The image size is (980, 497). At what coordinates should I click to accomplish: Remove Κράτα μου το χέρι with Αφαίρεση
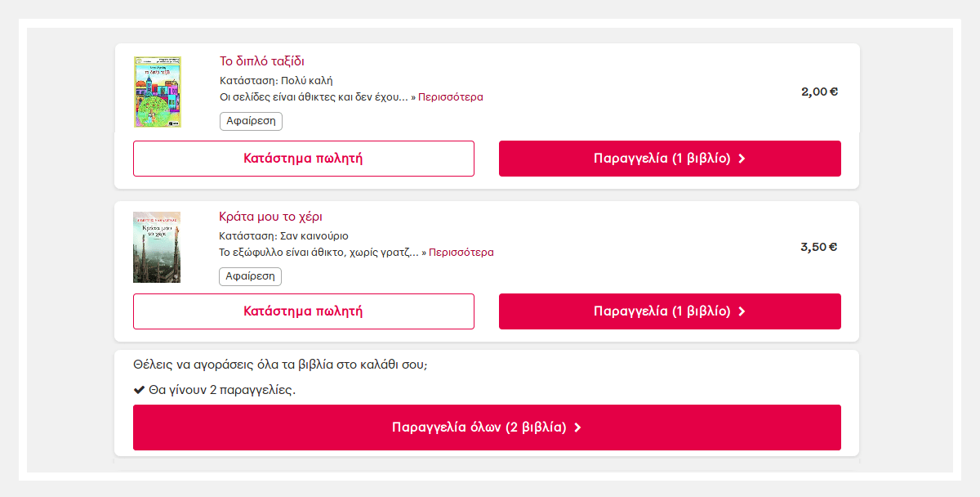pyautogui.click(x=250, y=276)
